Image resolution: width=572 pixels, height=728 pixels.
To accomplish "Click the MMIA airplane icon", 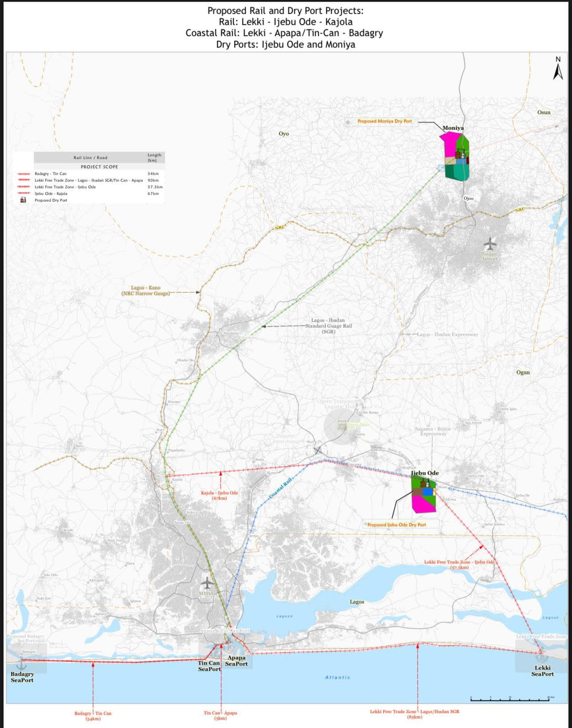I will [x=207, y=583].
